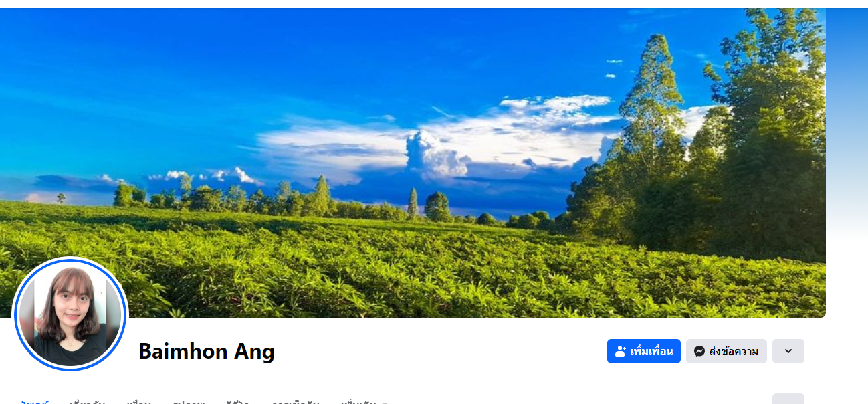Expand the เพิ่มเติม dropdown tab
868x404 pixels.
[x=364, y=403]
